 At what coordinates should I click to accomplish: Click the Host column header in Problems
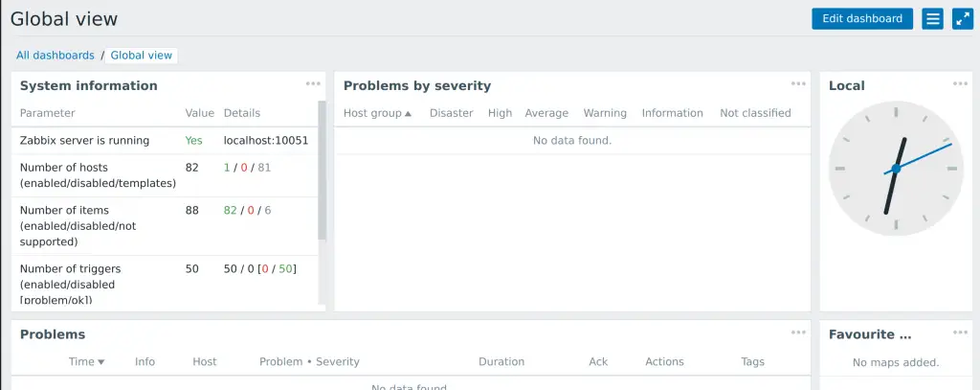pyautogui.click(x=205, y=362)
